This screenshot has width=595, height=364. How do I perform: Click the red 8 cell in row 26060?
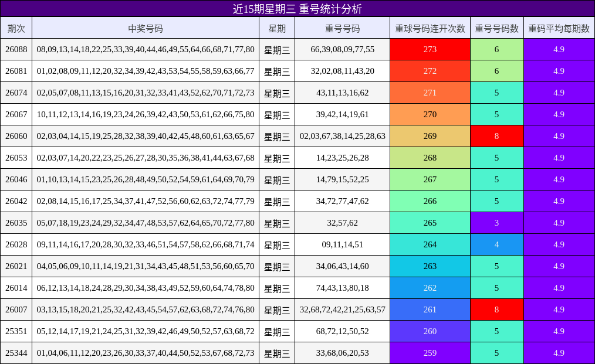point(496,136)
